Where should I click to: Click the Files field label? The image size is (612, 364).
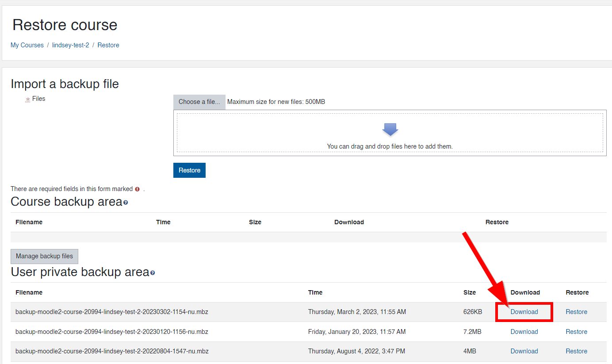point(38,99)
